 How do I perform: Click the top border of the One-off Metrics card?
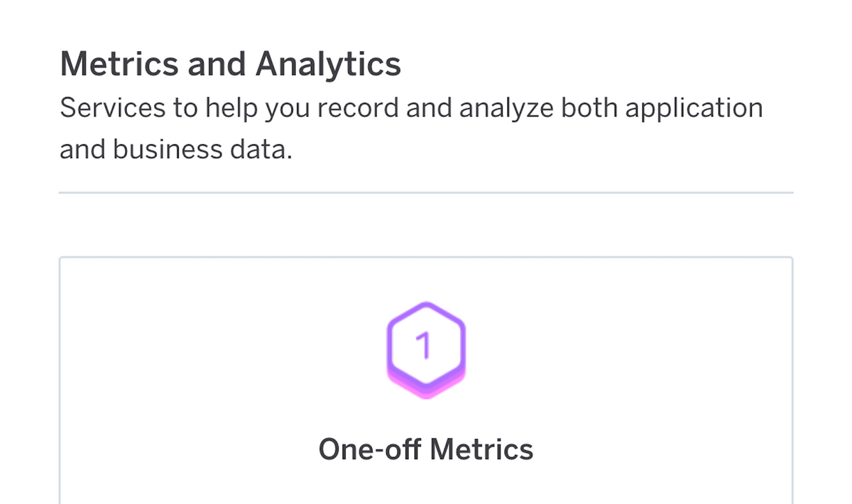(x=425, y=258)
